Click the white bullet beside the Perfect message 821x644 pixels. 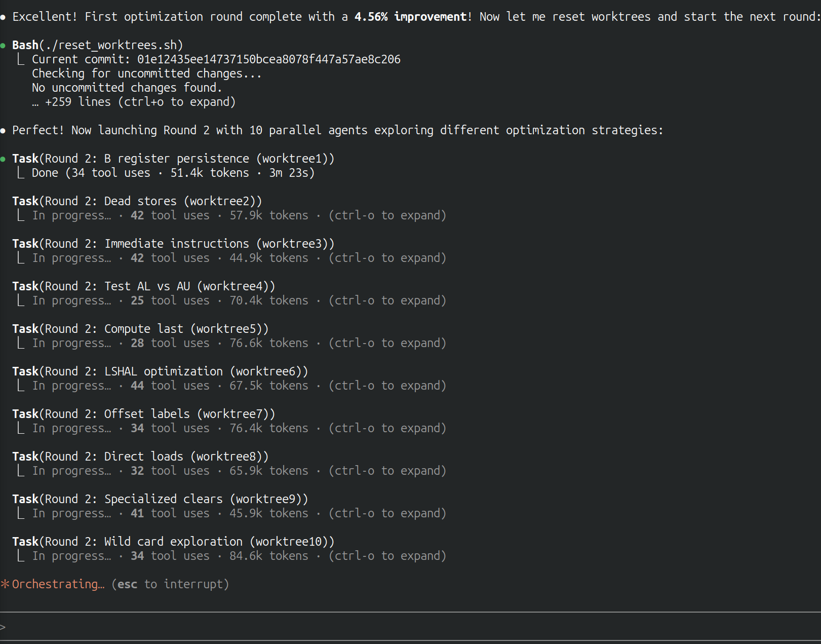pyautogui.click(x=3, y=131)
